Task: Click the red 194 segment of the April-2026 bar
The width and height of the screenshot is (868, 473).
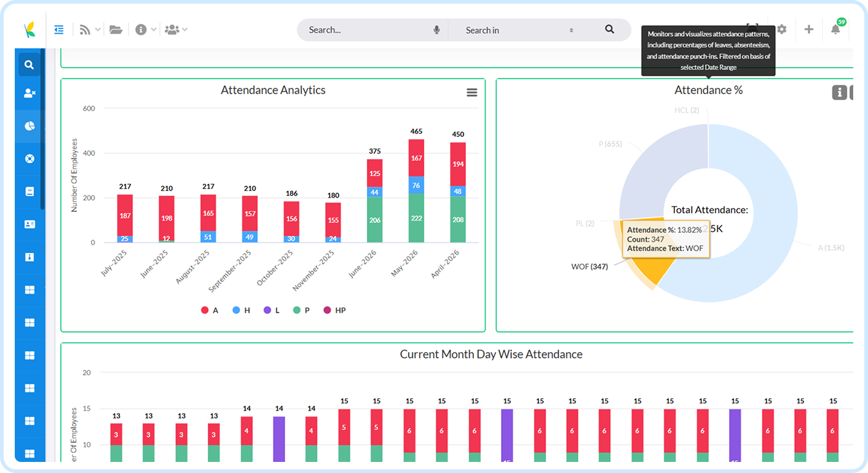Action: (x=458, y=164)
